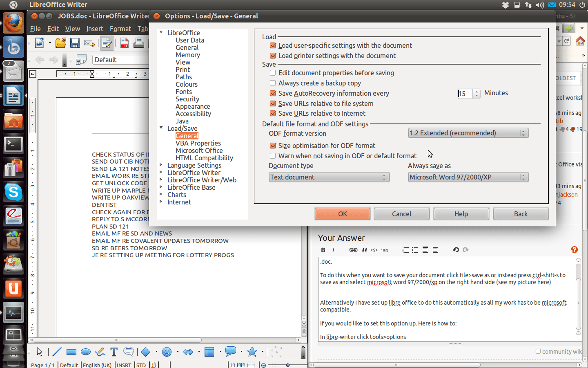The height and width of the screenshot is (368, 588).
Task: Open the Document type dropdown
Action: pos(329,177)
